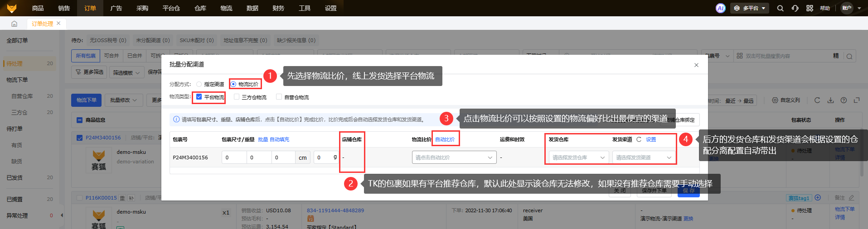Click the 设置 link next to 发货渠道
Screen dimensions: 868x229
[651, 139]
